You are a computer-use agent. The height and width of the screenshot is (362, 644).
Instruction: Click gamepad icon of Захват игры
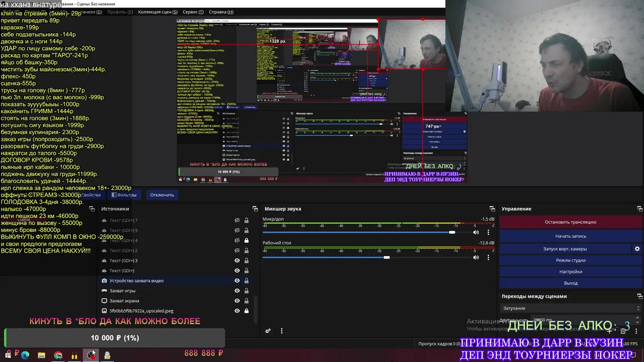[x=104, y=291]
